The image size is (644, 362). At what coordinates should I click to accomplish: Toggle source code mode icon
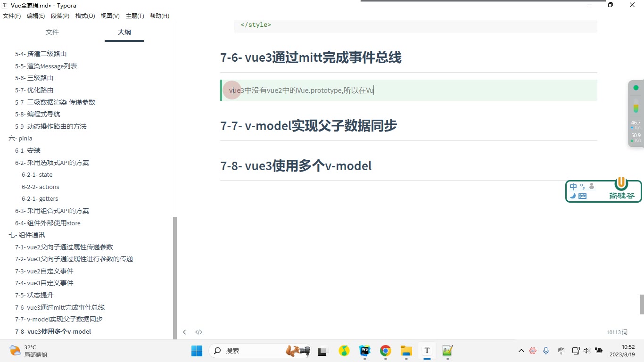[199, 332]
